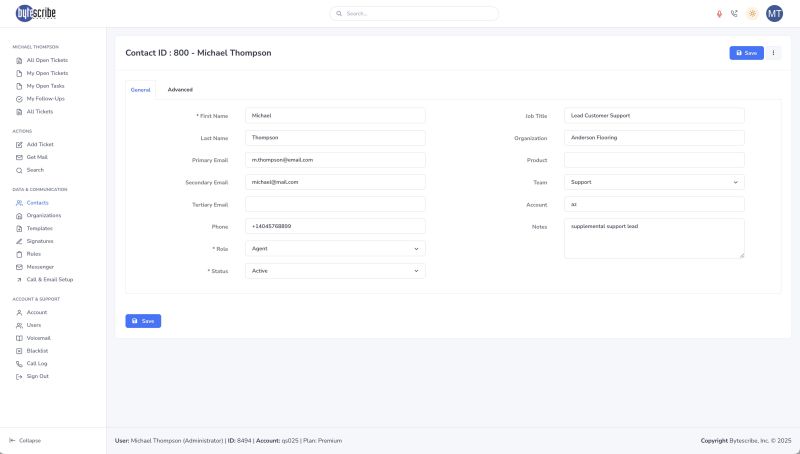Screen dimensions: 800x454
Task: Click the bottom Save button
Action: [143, 321]
